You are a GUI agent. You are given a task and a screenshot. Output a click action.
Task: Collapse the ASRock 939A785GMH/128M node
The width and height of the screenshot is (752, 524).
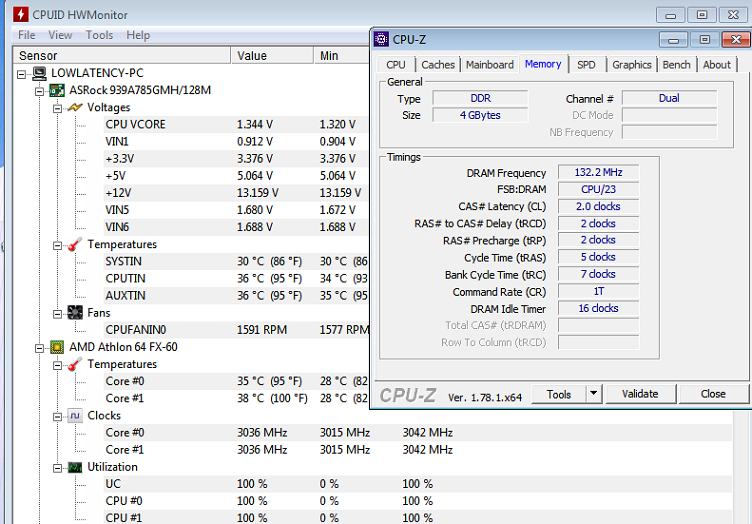tap(39, 91)
